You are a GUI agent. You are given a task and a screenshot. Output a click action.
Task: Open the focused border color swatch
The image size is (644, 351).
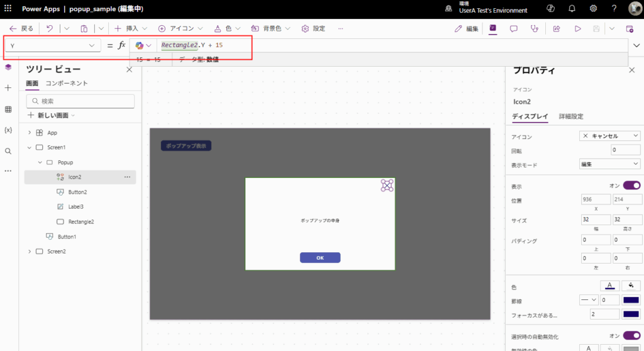pyautogui.click(x=631, y=315)
